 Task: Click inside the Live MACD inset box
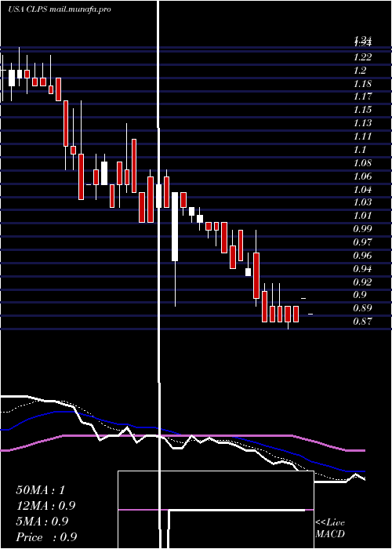click(x=216, y=510)
